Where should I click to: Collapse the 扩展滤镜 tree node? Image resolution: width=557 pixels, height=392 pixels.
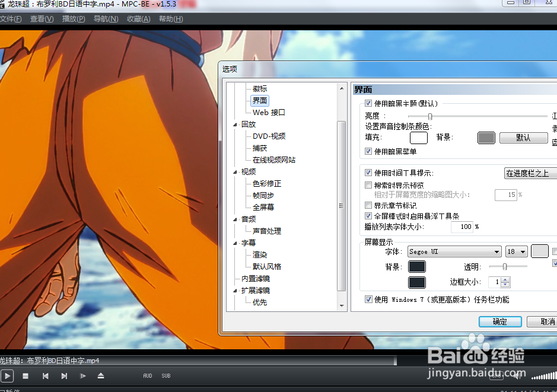(x=235, y=291)
